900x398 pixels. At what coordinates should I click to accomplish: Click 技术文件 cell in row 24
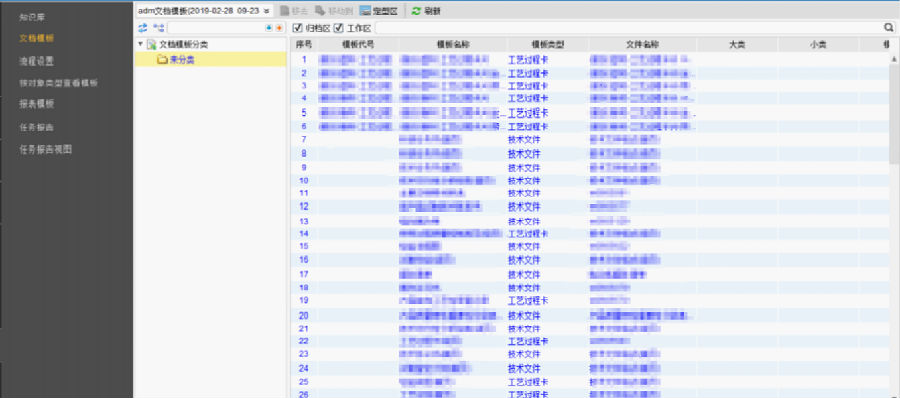524,368
